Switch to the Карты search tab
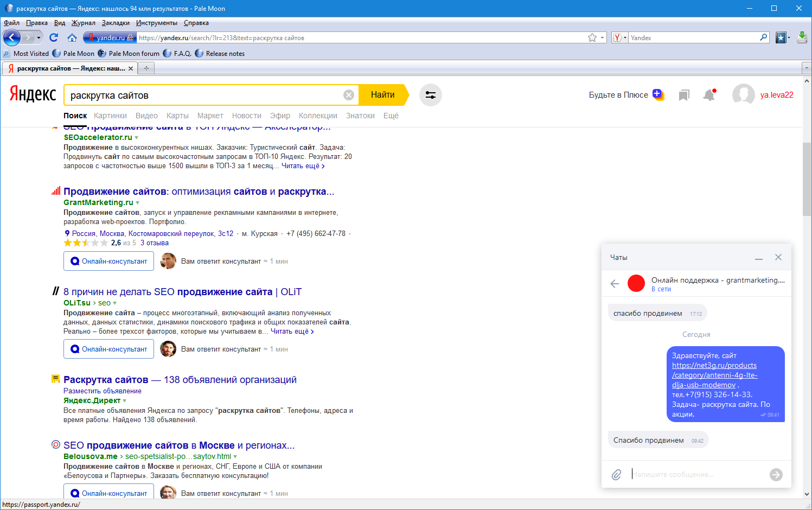Screen dimensions: 812x510 click(177, 116)
